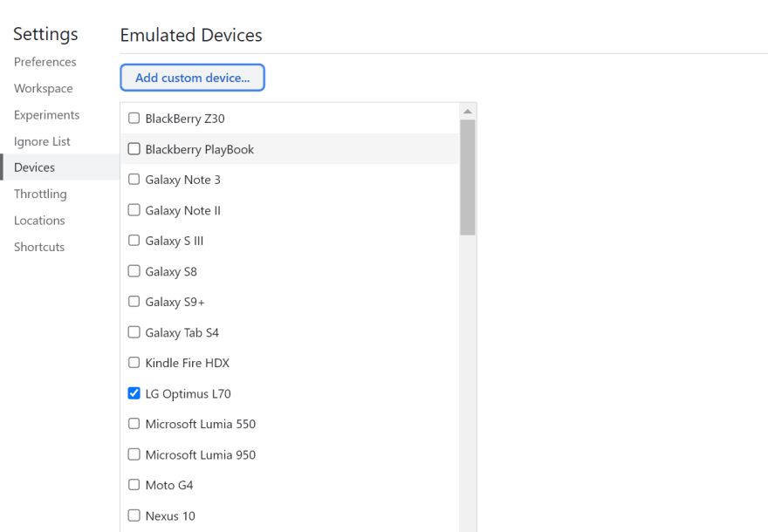768x532 pixels.
Task: Open the Shortcuts settings tab
Action: 39,247
